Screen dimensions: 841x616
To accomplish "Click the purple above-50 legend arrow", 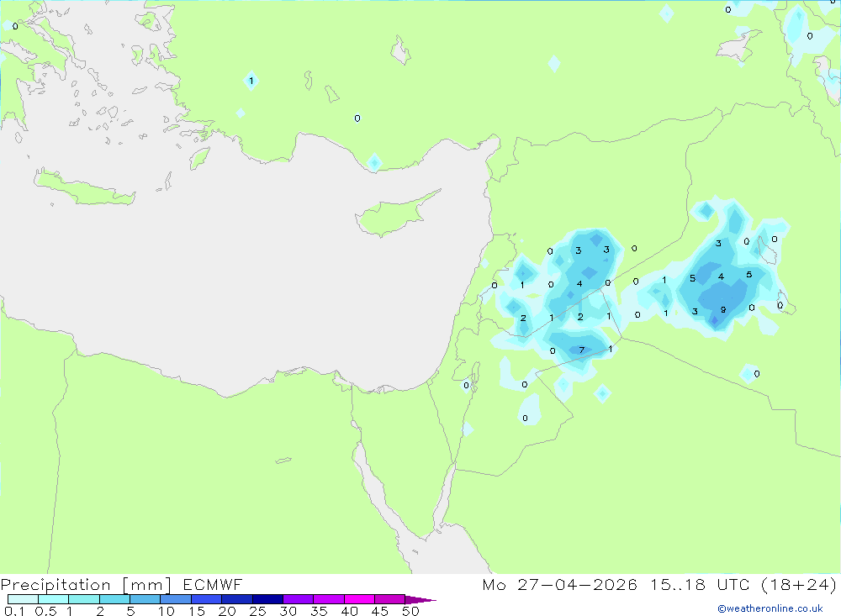I will click(x=420, y=600).
